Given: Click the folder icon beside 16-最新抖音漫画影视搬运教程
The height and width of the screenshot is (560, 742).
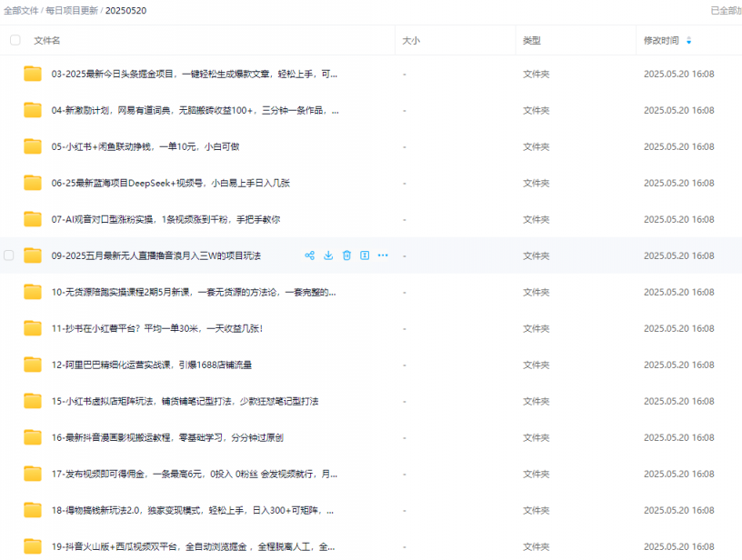Looking at the screenshot, I should pos(33,437).
